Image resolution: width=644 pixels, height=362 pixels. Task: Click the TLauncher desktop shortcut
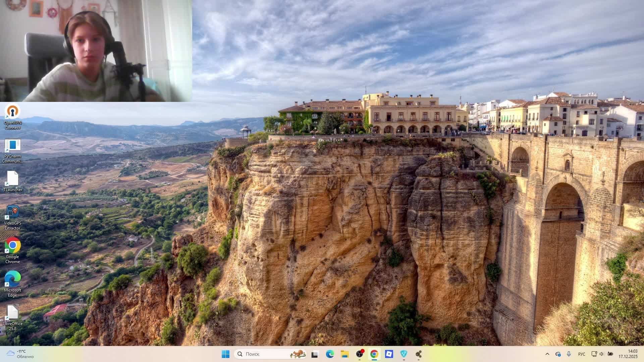click(12, 181)
